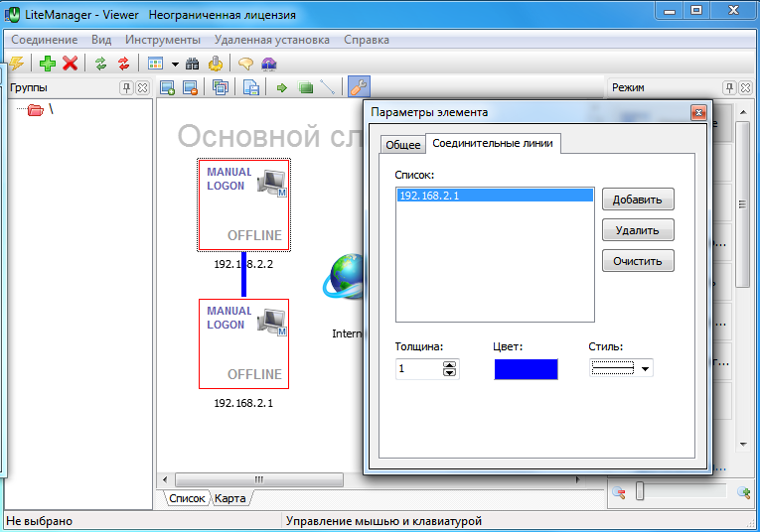The image size is (760, 532).
Task: Click the Режим panel scroll up arrow
Action: coord(743,113)
